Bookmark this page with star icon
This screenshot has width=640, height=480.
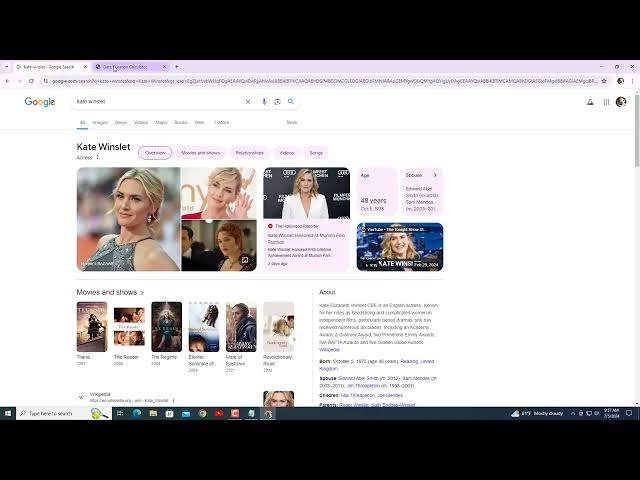tap(604, 81)
